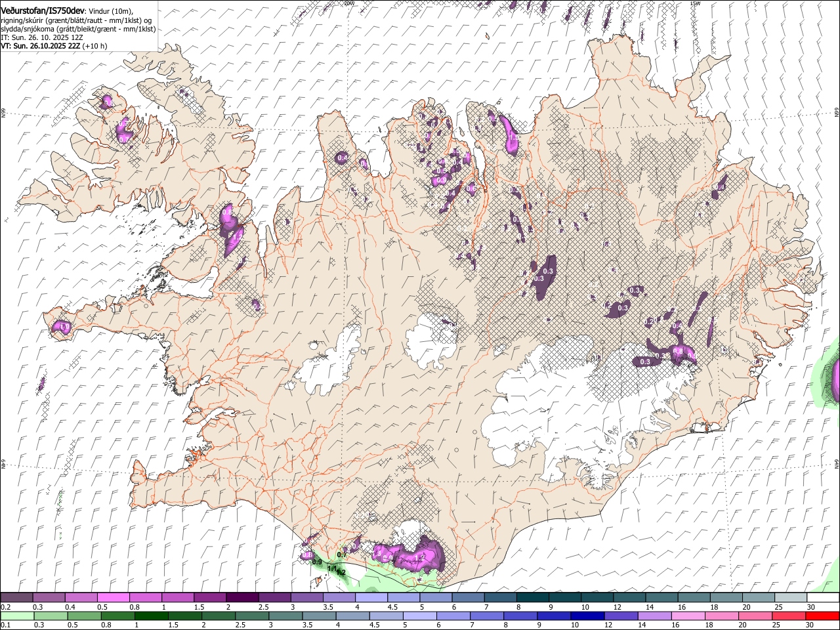
Task: Click the pale grey snow swatch between 25 and 30
Action: 791,597
